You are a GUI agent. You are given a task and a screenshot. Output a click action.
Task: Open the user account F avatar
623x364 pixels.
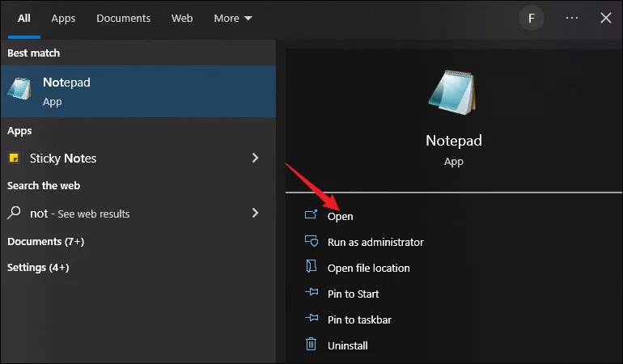532,18
